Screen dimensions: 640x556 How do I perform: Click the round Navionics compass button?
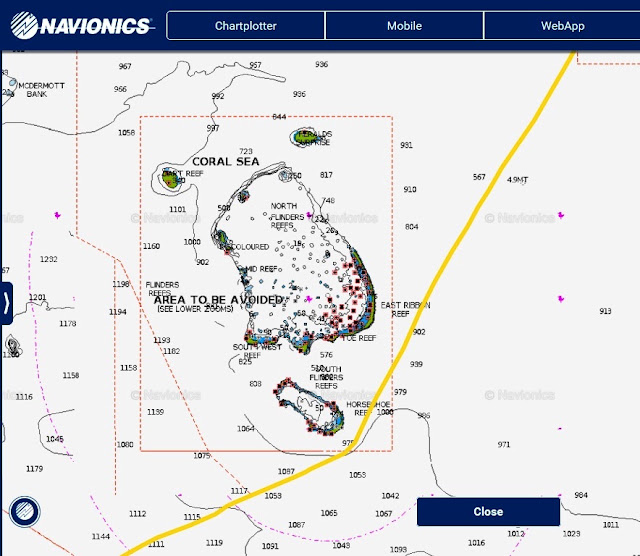click(x=24, y=512)
